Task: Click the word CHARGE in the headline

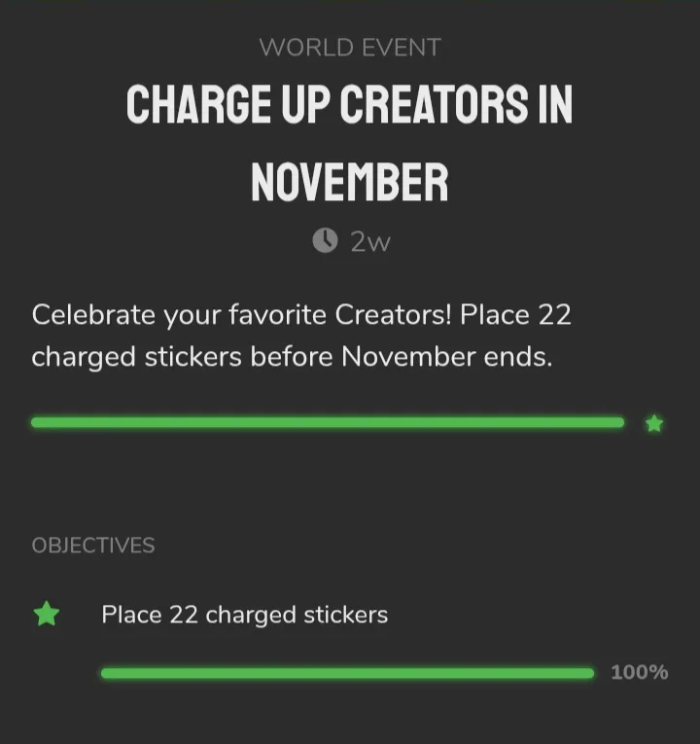Action: tap(188, 105)
